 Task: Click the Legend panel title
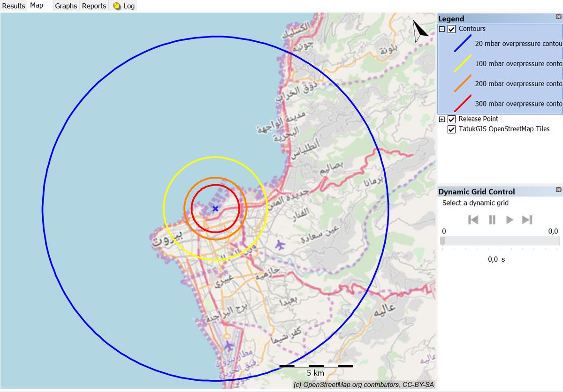pos(451,19)
